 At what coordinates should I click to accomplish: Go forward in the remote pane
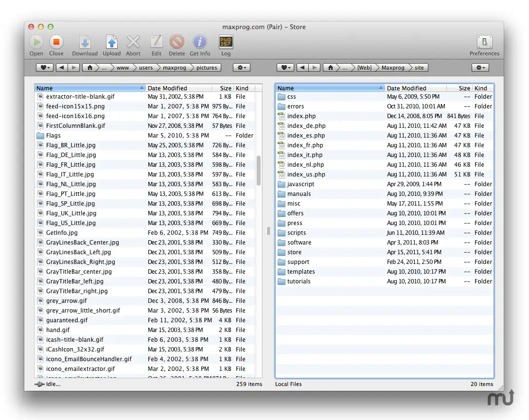click(x=74, y=68)
